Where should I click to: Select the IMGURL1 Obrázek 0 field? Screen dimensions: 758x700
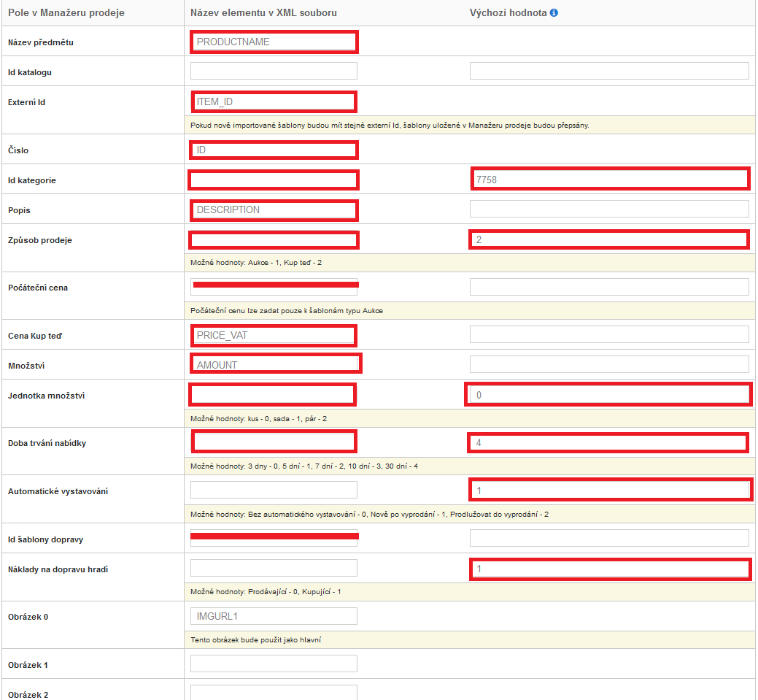tap(274, 616)
